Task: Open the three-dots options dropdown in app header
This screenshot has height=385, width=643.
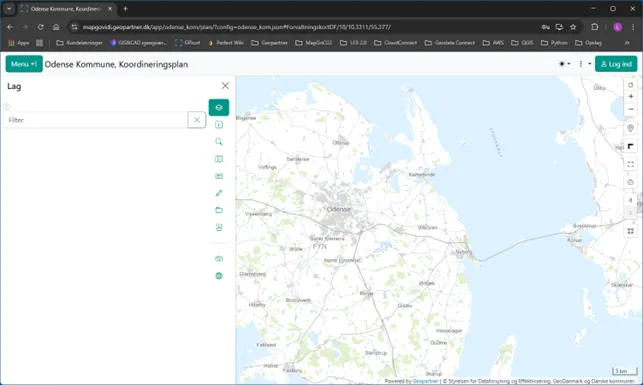Action: 584,64
